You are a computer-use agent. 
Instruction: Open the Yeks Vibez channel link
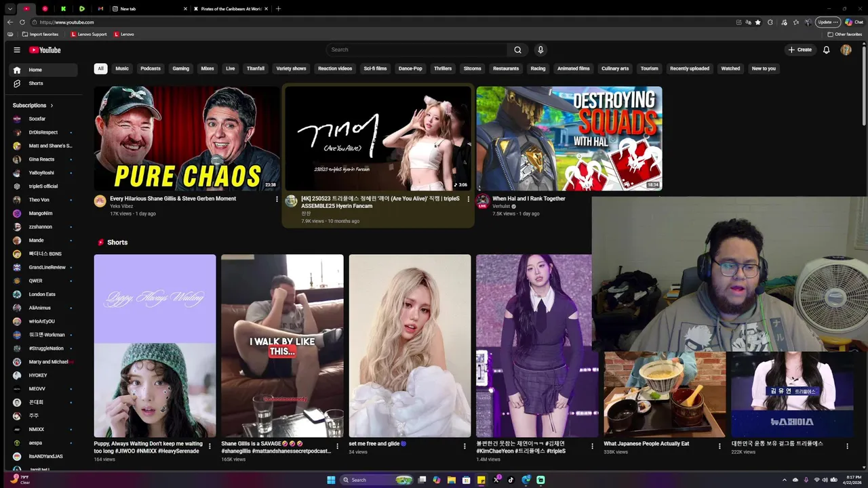(x=121, y=206)
